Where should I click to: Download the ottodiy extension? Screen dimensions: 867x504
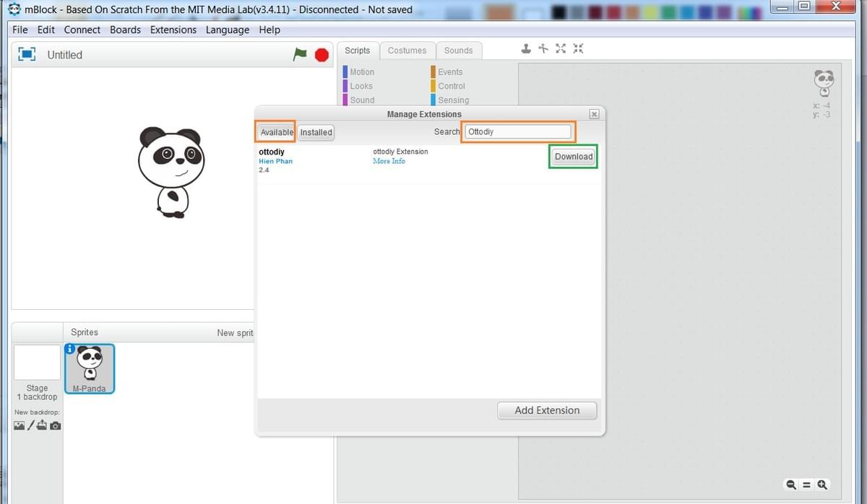coord(574,157)
